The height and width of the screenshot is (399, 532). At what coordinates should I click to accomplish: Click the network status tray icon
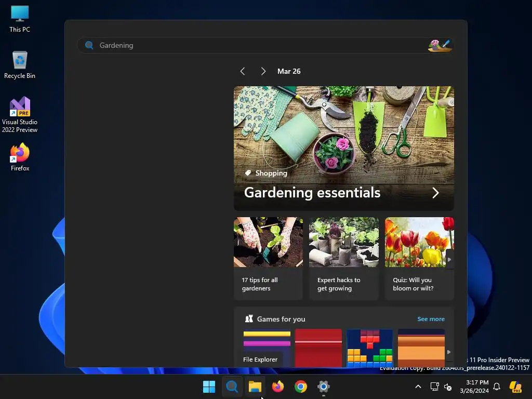(x=435, y=387)
